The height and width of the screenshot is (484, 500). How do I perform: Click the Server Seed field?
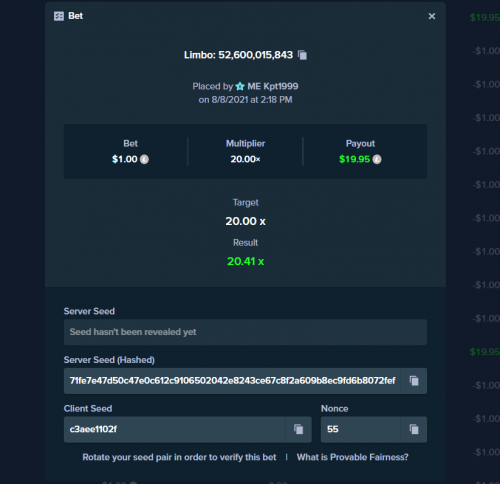245,332
